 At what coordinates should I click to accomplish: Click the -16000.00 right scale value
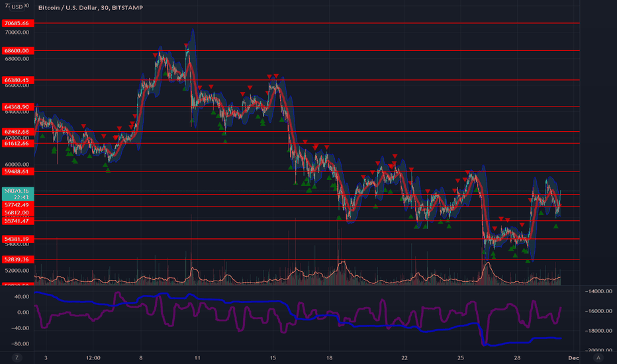(598, 311)
